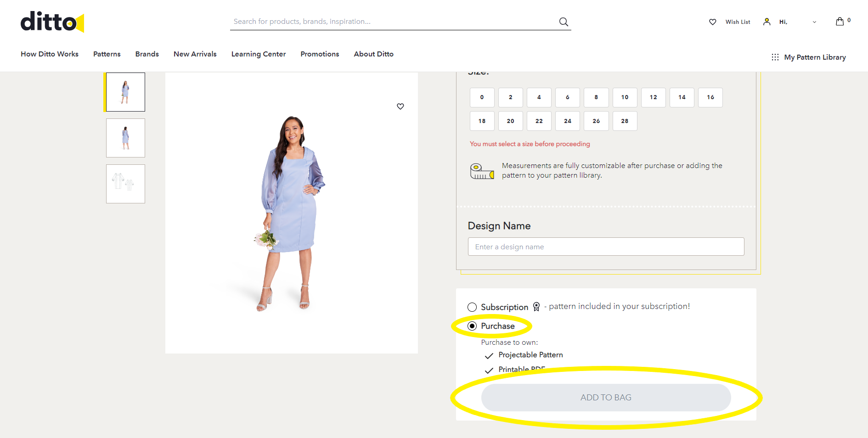Click the 'Hi,' account greeting
This screenshot has width=868, height=438.
[x=783, y=22]
